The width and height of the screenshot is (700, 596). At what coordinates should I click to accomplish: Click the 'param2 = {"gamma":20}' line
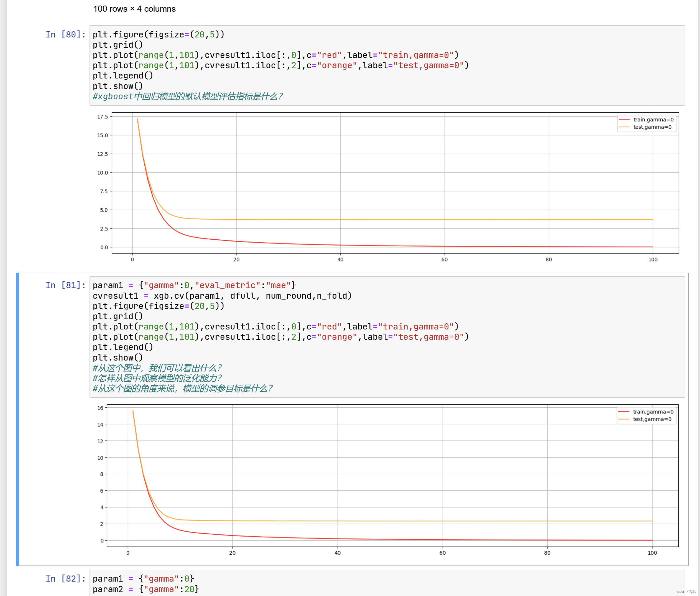(146, 589)
